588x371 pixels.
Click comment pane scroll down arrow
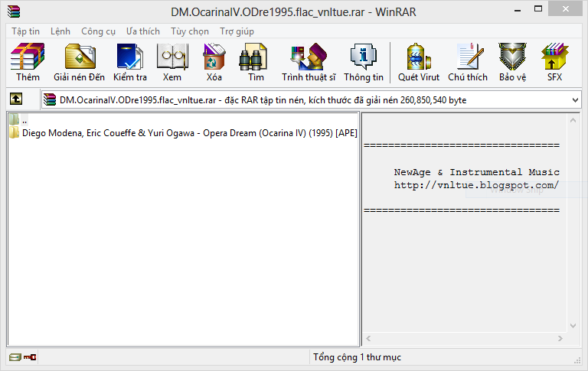pyautogui.click(x=573, y=326)
